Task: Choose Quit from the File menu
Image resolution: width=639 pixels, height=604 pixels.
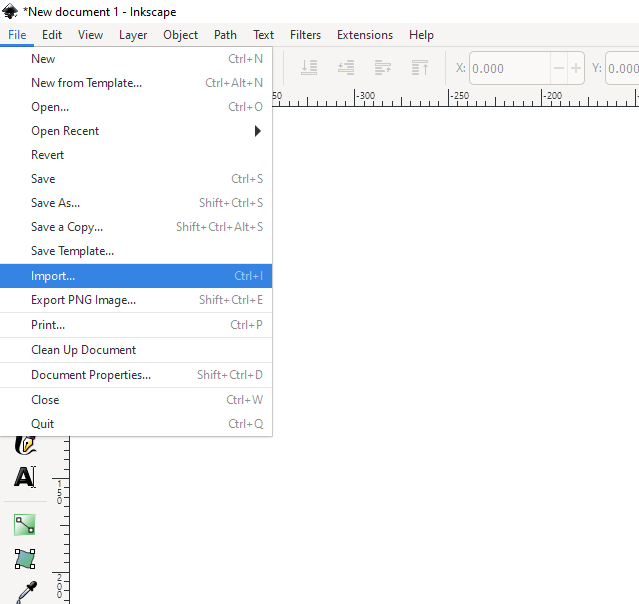Action: click(136, 424)
